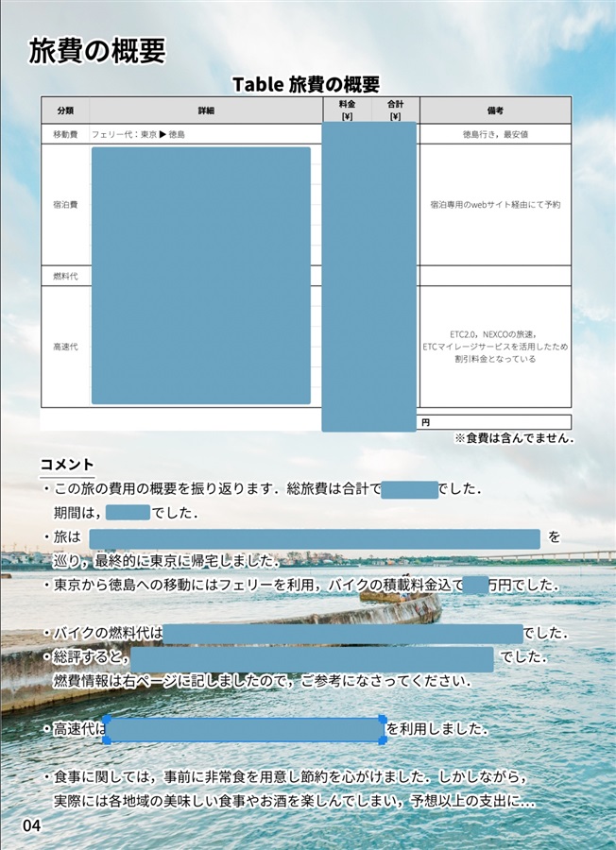
Task: Click the note "宿泊専用のwebサイト経由にて予約"
Action: (495, 204)
